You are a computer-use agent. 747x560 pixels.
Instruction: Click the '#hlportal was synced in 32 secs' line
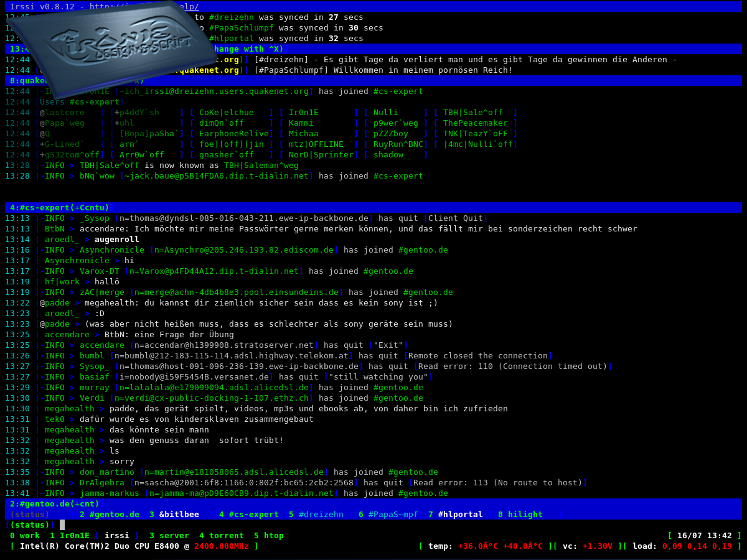(x=286, y=39)
